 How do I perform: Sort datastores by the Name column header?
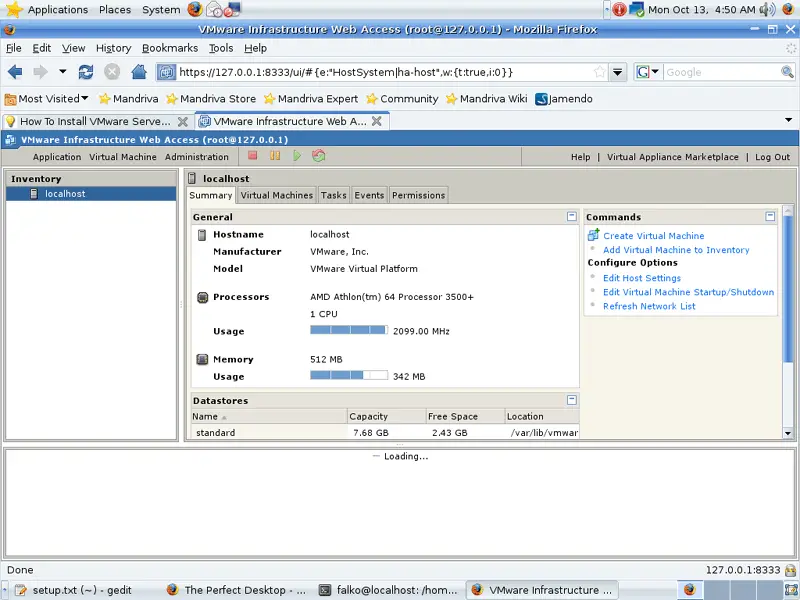coord(269,416)
